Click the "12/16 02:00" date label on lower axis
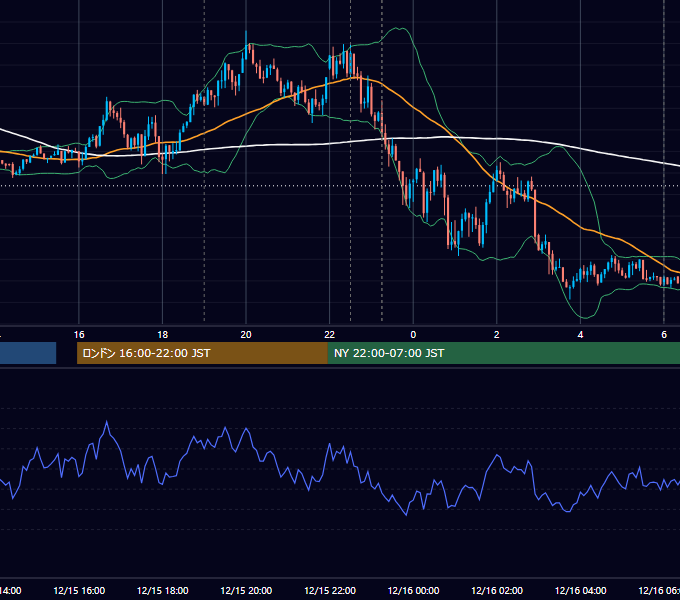Viewport: 680px width, 600px height. (x=497, y=590)
